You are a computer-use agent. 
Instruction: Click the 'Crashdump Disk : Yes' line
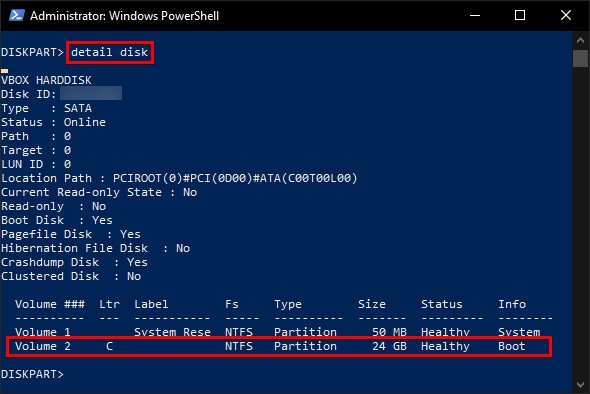(75, 262)
